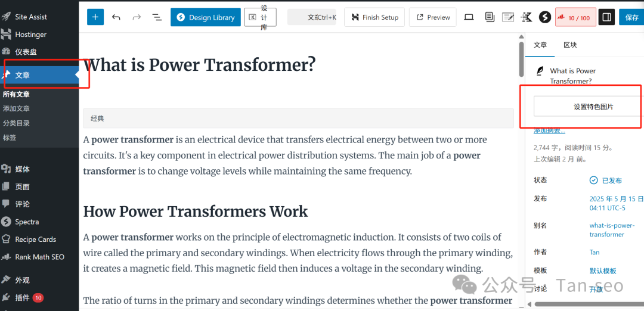This screenshot has width=644, height=311.
Task: Click the redo arrow icon
Action: pos(137,17)
